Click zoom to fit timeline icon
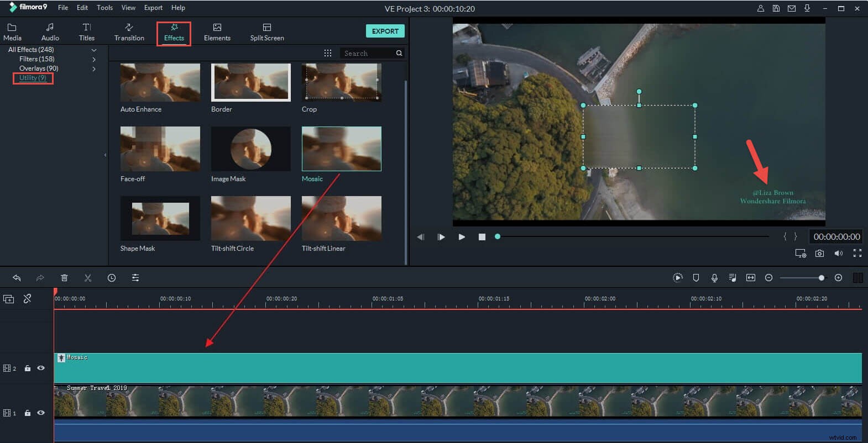 (750, 277)
